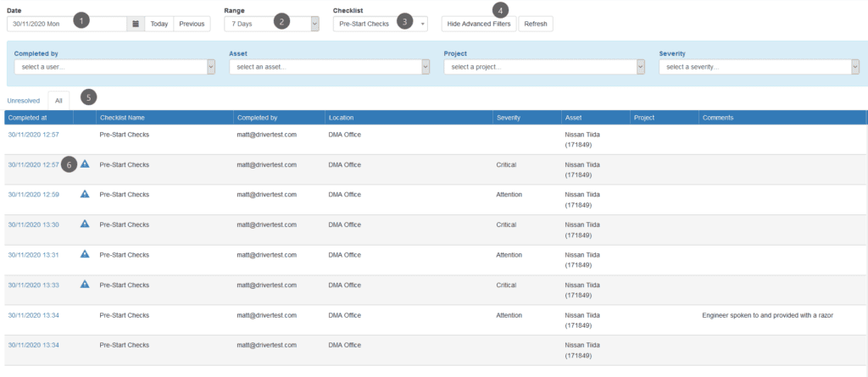Image resolution: width=868 pixels, height=377 pixels.
Task: Click Hide Advanced Filters button
Action: point(479,24)
